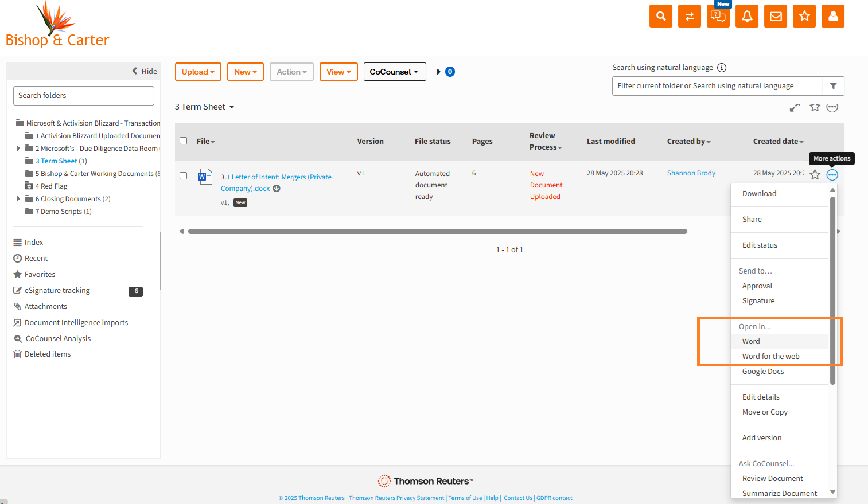Click the natural language search info icon
Viewport: 868px width, 504px height.
tap(722, 68)
